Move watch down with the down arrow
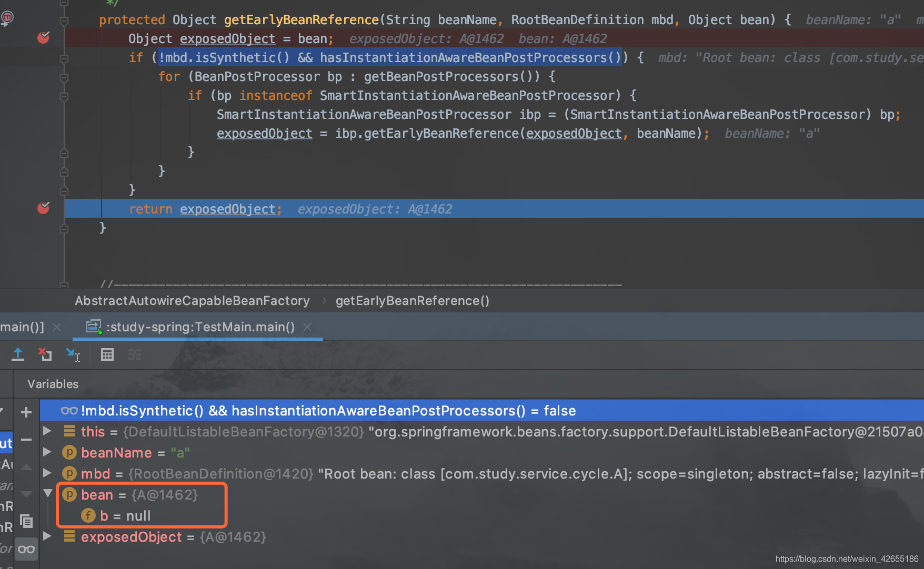This screenshot has height=569, width=924. (26, 494)
